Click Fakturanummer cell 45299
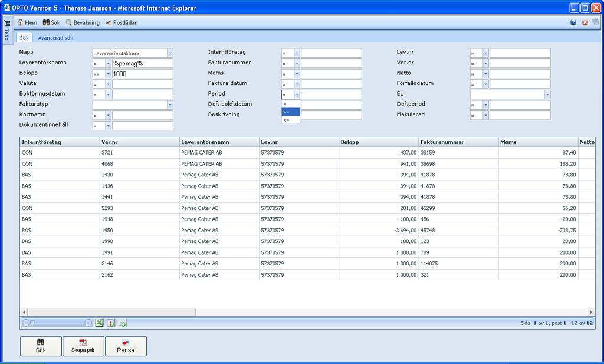 click(458, 208)
